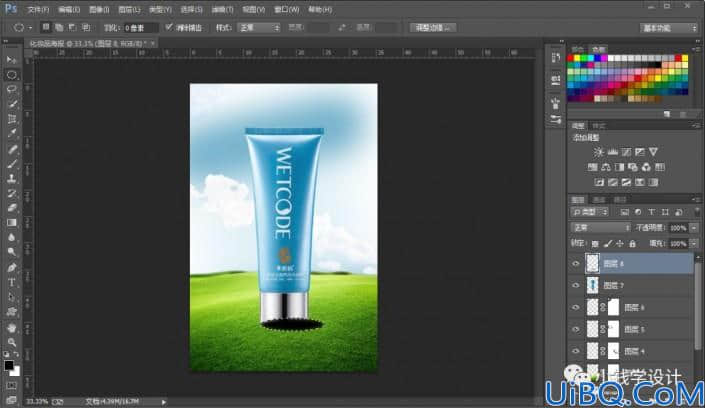705x408 pixels.
Task: Select the 图层 7 layer thumbnail
Action: (593, 285)
